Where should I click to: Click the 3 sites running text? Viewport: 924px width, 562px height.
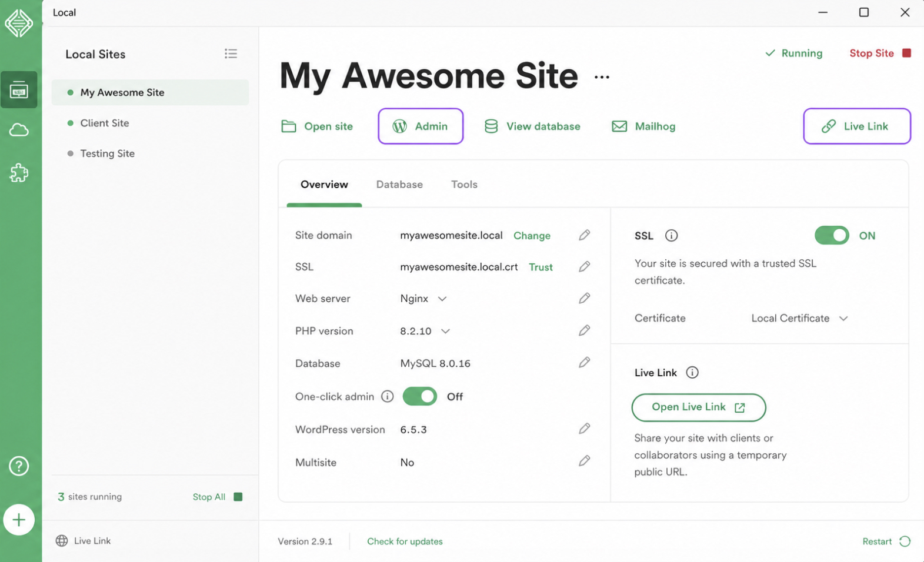89,497
